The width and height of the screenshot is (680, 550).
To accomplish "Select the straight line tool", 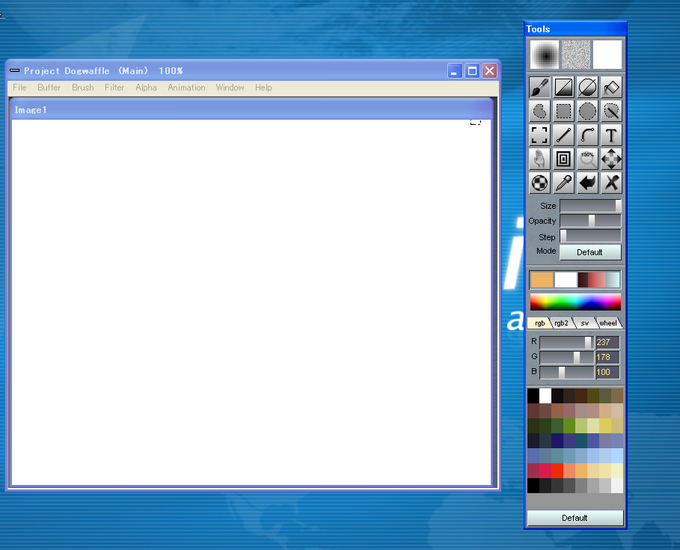I will (x=563, y=135).
